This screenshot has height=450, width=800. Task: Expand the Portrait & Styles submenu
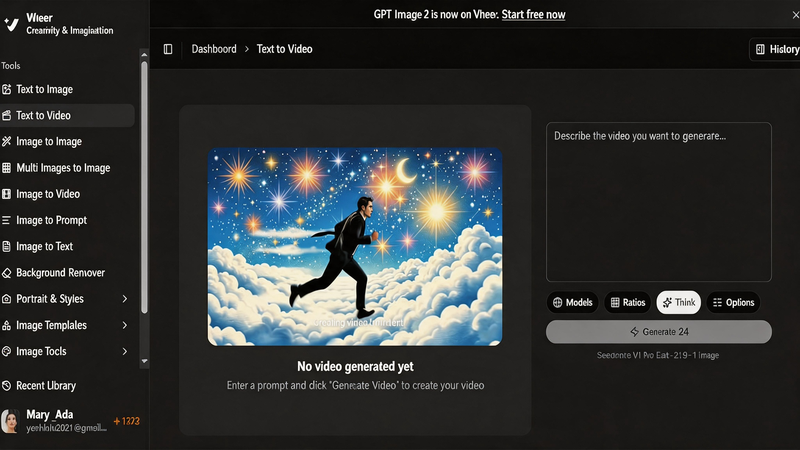pyautogui.click(x=124, y=299)
